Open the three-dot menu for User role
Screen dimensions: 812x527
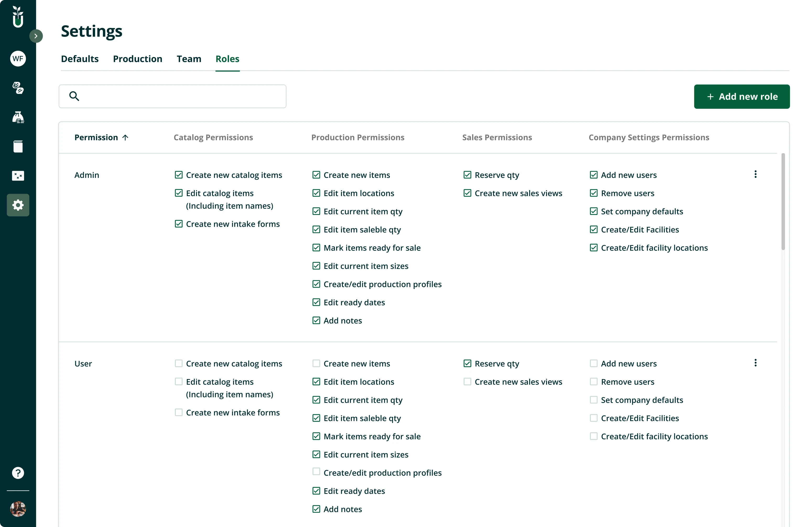(755, 363)
